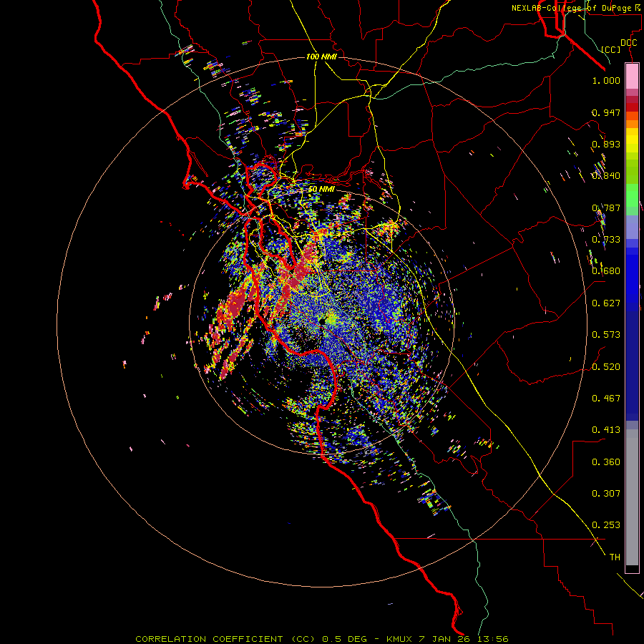Image resolution: width=644 pixels, height=644 pixels.
Task: Pick the bright green segment of the color scale
Action: click(x=632, y=195)
